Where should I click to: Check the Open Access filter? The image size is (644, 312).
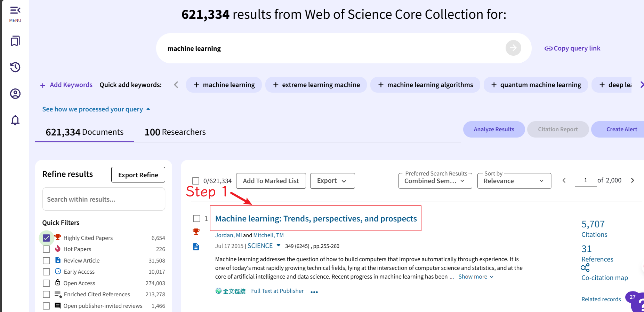(x=46, y=283)
